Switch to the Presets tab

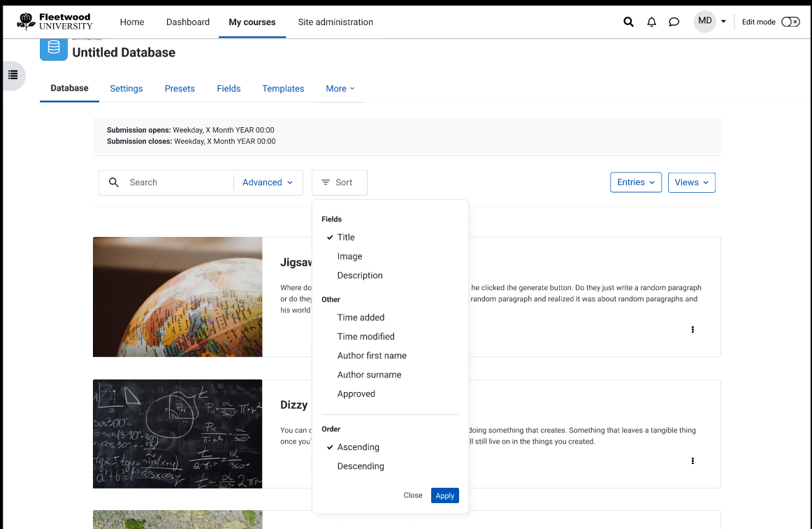pos(180,89)
